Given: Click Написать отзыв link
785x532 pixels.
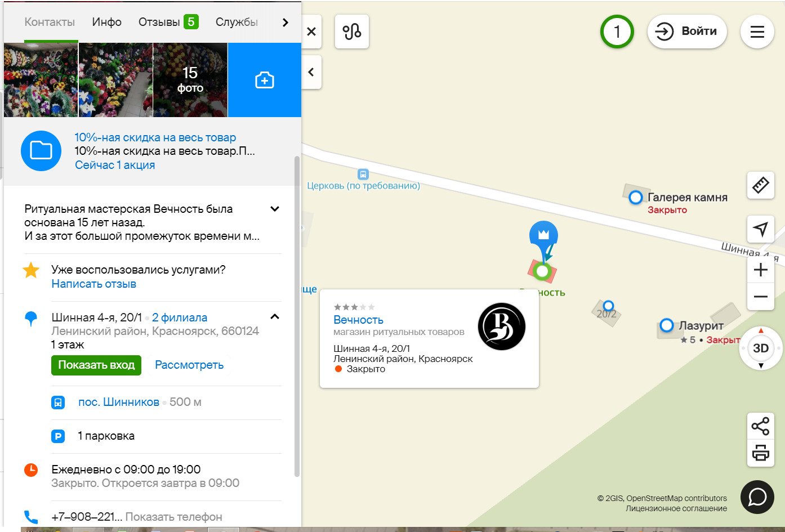Looking at the screenshot, I should (94, 284).
